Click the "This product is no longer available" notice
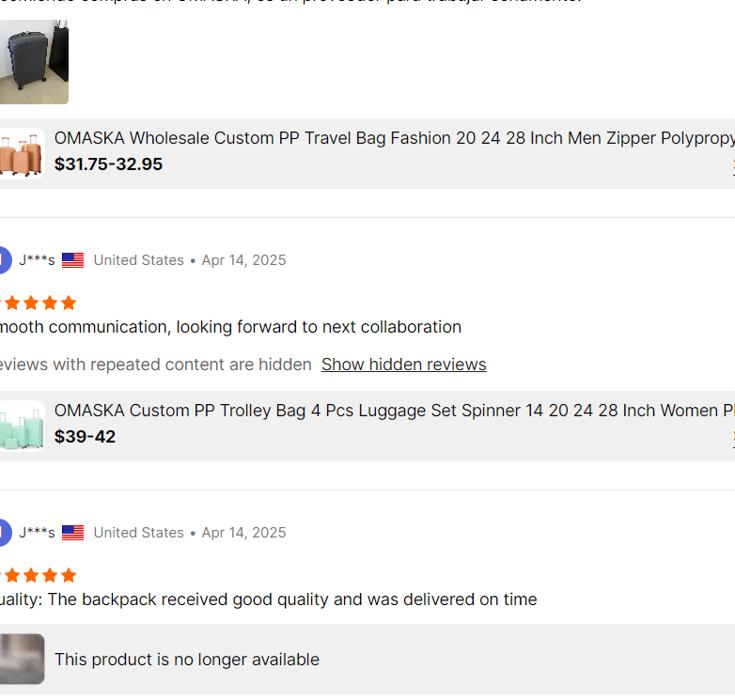735x700 pixels. coord(186,660)
